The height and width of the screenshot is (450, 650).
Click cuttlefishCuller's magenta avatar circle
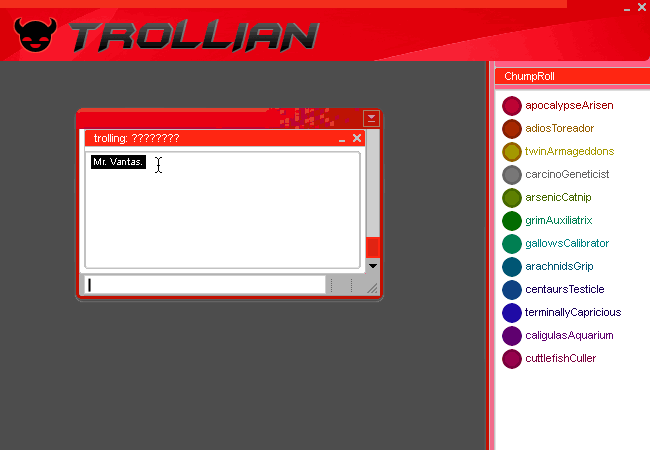(x=512, y=358)
